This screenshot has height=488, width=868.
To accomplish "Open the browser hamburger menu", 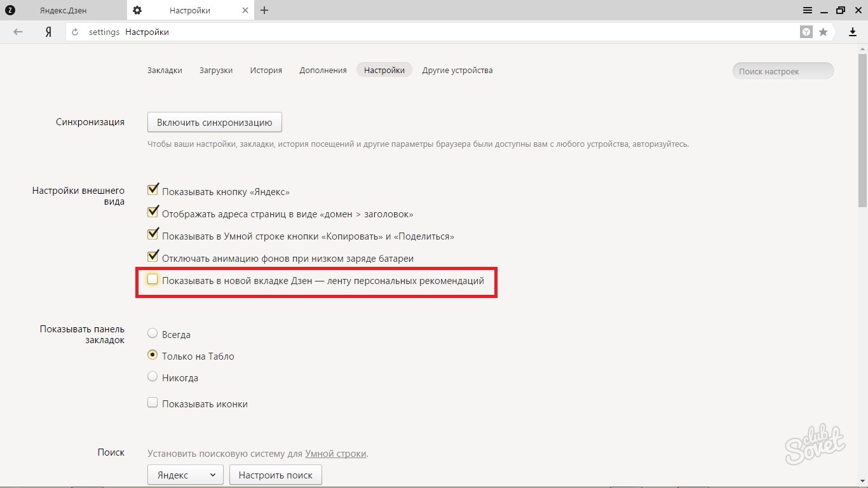I will pyautogui.click(x=808, y=10).
